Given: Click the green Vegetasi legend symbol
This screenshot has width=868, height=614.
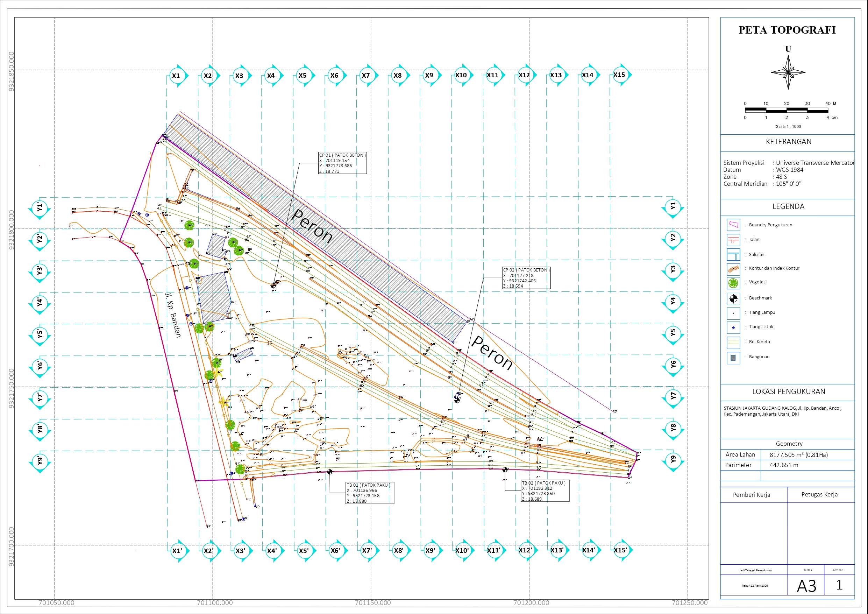Looking at the screenshot, I should point(733,283).
